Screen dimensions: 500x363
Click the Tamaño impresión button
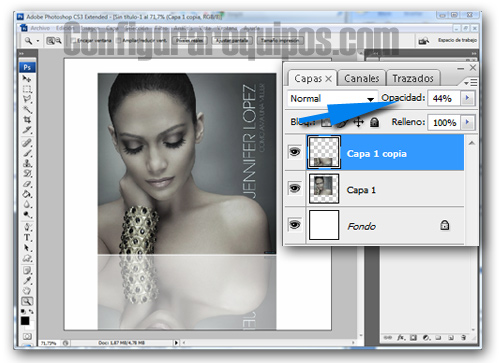[280, 41]
